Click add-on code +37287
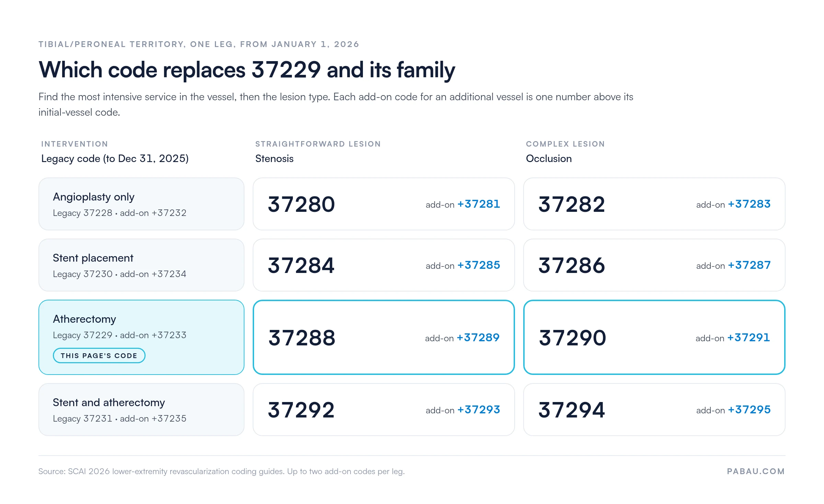This screenshot has height=504, width=824. pos(749,265)
